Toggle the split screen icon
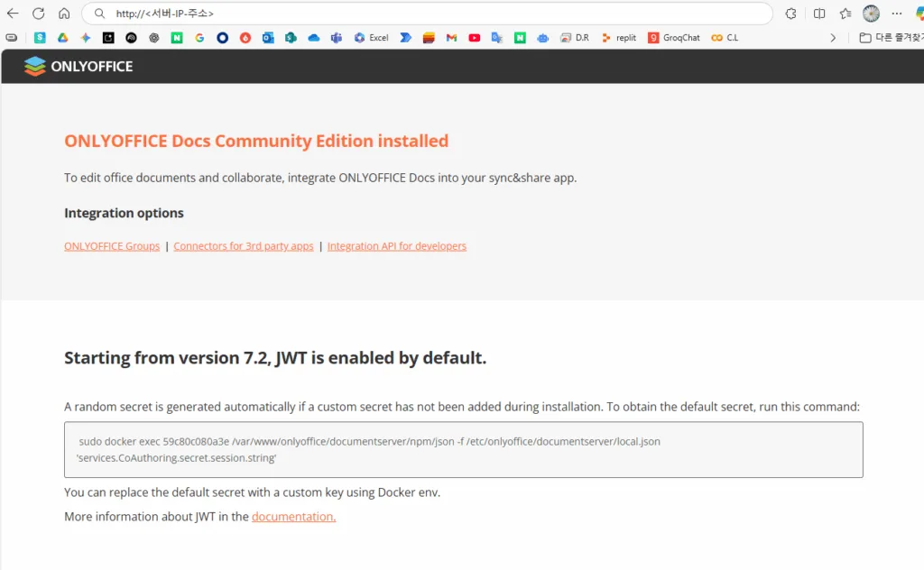The image size is (924, 570). pyautogui.click(x=819, y=13)
